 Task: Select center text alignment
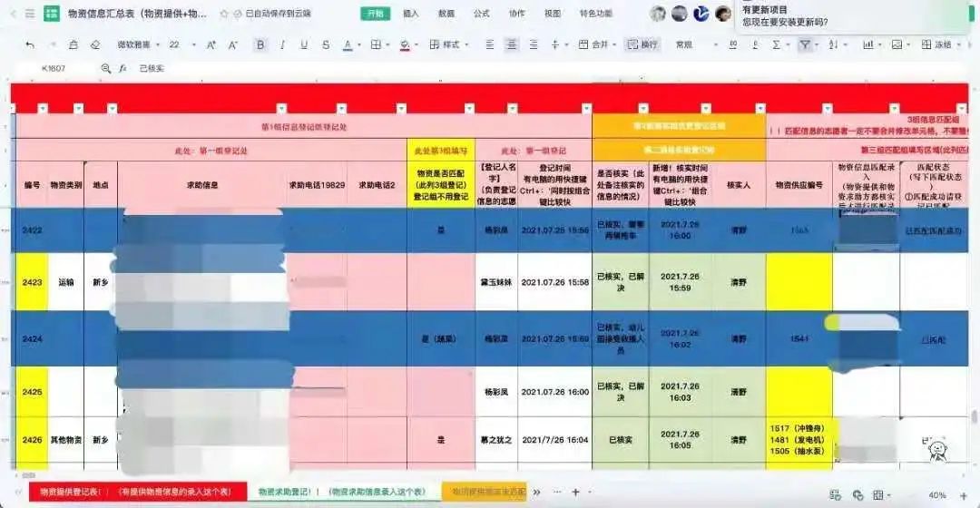coord(511,45)
